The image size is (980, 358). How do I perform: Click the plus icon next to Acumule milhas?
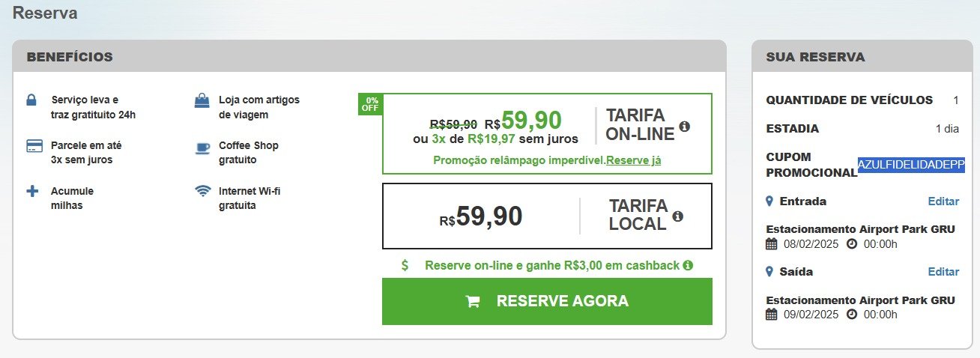point(32,191)
